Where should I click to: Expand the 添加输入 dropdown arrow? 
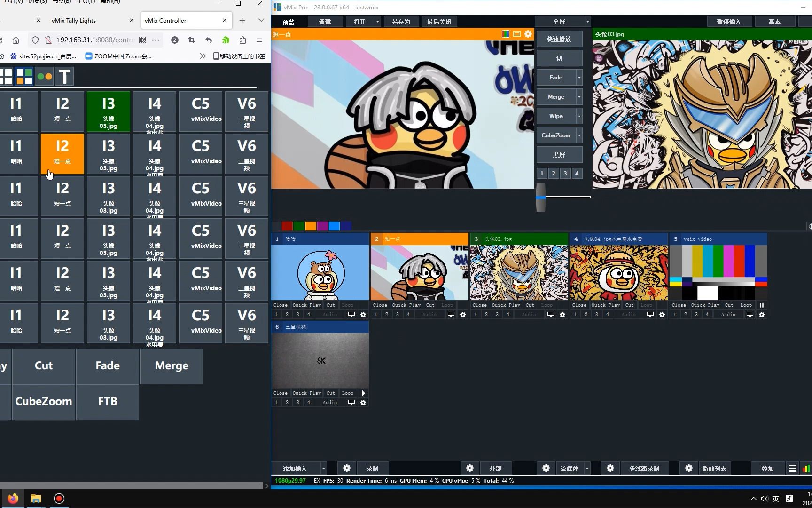click(x=323, y=468)
